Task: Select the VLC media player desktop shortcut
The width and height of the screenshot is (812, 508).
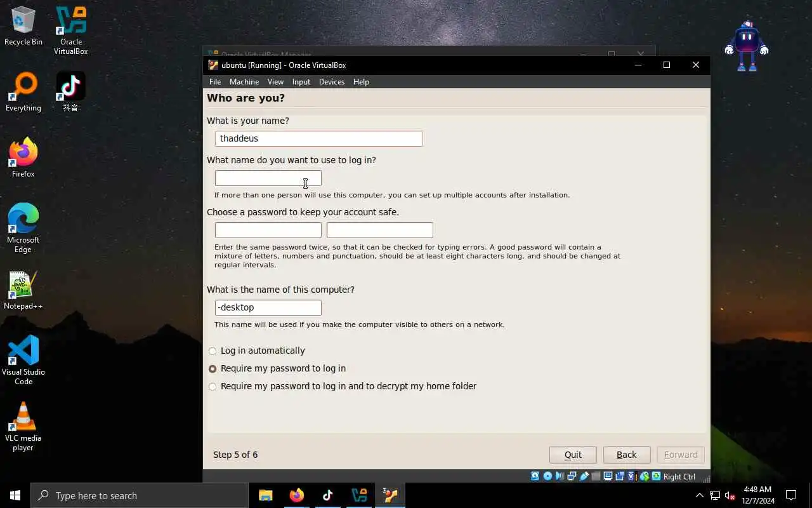Action: pos(23,427)
